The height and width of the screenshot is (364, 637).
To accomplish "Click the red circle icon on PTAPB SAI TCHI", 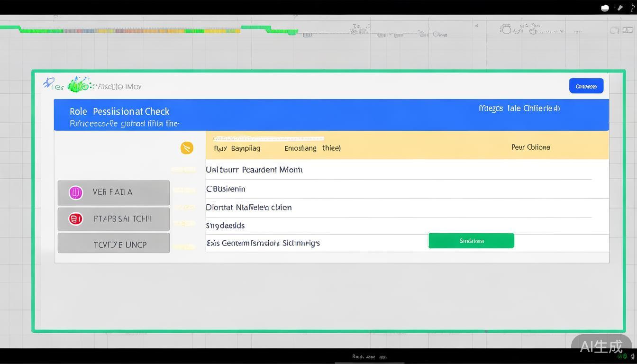I will click(x=76, y=219).
